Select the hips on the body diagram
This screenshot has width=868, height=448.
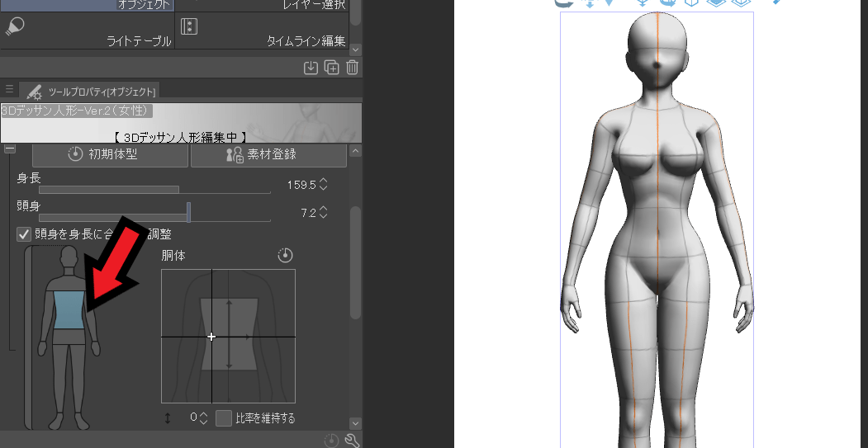(69, 337)
